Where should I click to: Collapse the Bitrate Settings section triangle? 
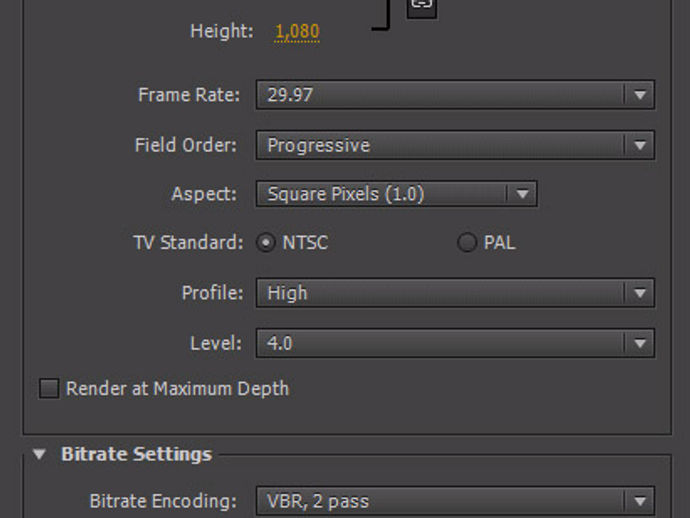click(39, 454)
